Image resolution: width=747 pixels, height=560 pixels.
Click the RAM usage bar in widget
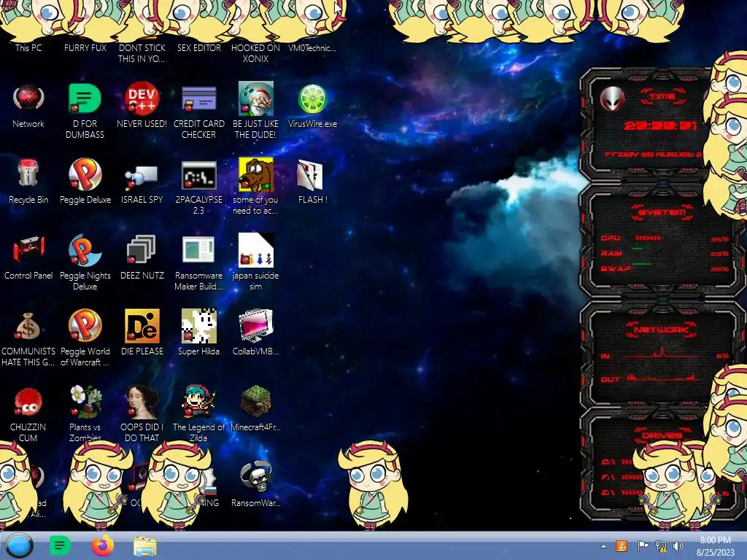[638, 249]
